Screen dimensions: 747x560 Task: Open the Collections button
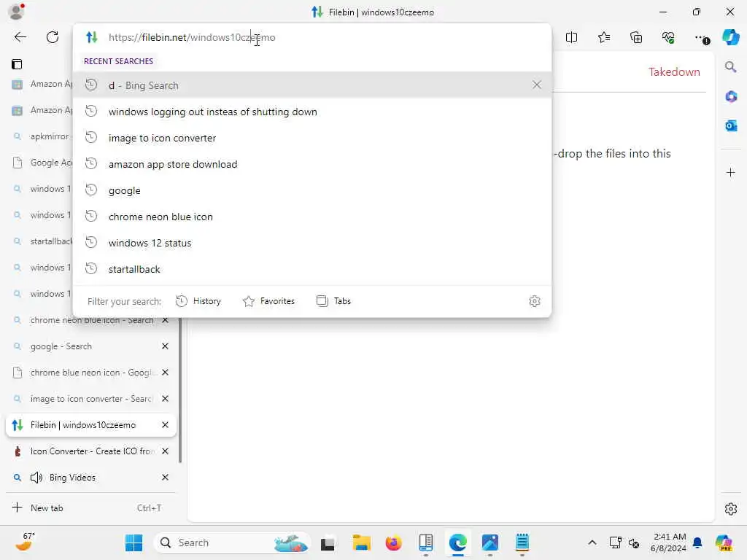click(x=636, y=37)
